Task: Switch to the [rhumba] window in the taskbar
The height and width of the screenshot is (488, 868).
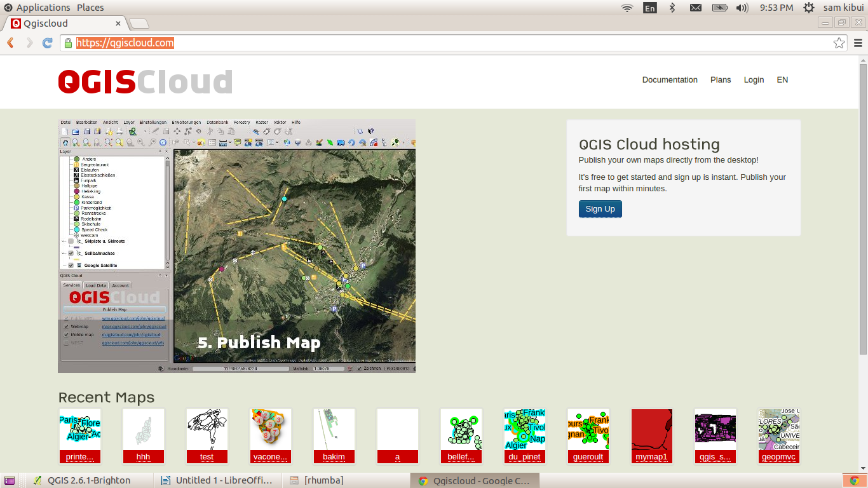Action: (346, 481)
